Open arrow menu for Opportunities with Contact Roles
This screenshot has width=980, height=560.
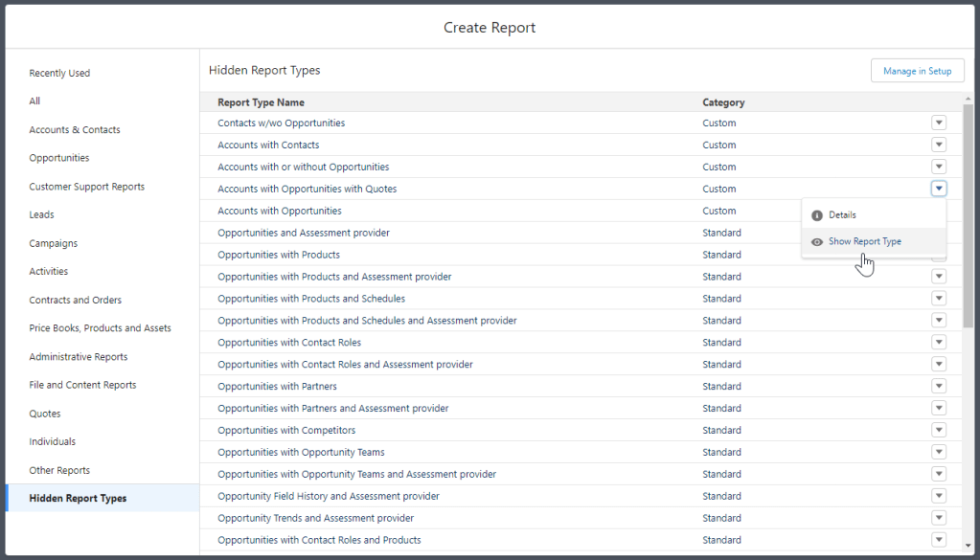939,343
